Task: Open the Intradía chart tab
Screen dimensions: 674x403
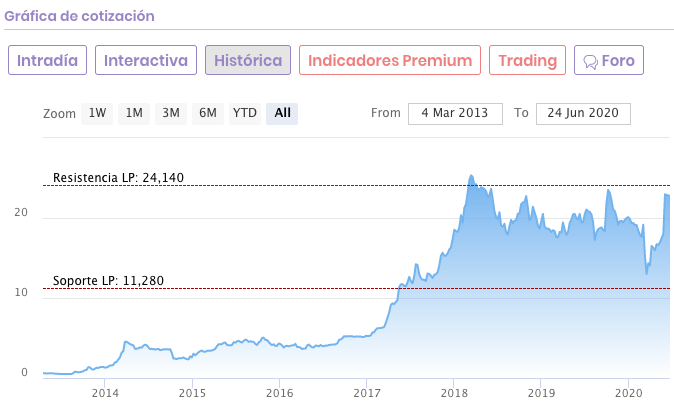Action: (48, 60)
